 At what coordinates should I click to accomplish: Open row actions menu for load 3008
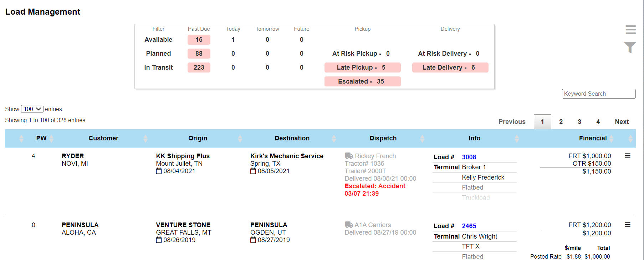pyautogui.click(x=628, y=156)
